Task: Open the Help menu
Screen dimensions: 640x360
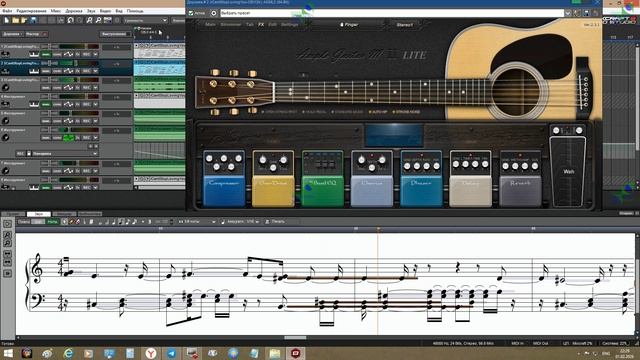Action: coord(135,11)
